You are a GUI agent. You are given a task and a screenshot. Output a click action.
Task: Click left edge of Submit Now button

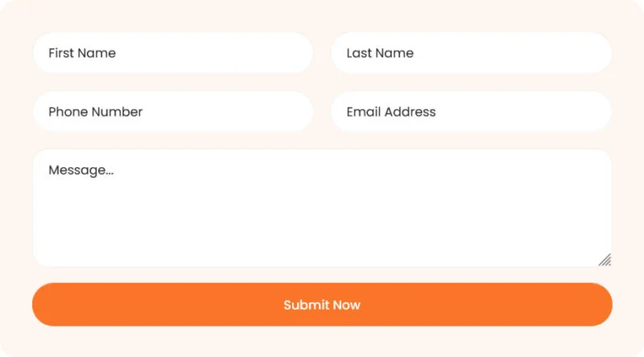click(45, 305)
